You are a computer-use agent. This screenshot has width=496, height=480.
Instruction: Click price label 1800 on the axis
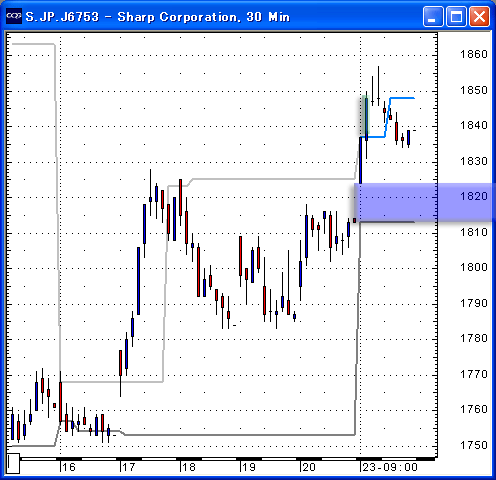(474, 267)
